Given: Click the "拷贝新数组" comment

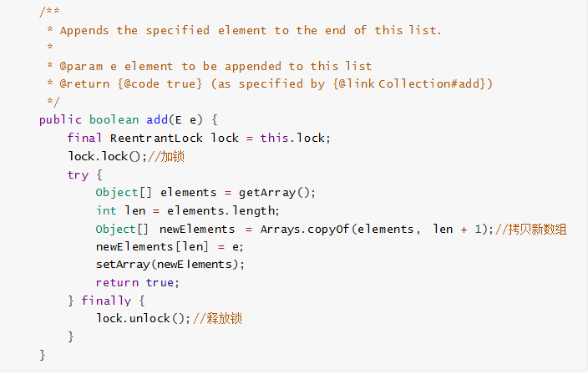Looking at the screenshot, I should coord(535,229).
